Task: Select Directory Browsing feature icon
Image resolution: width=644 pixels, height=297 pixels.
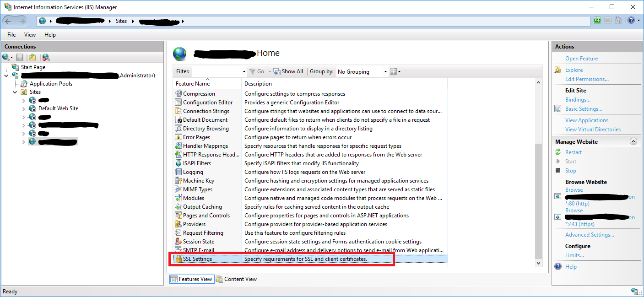Action: coord(179,129)
